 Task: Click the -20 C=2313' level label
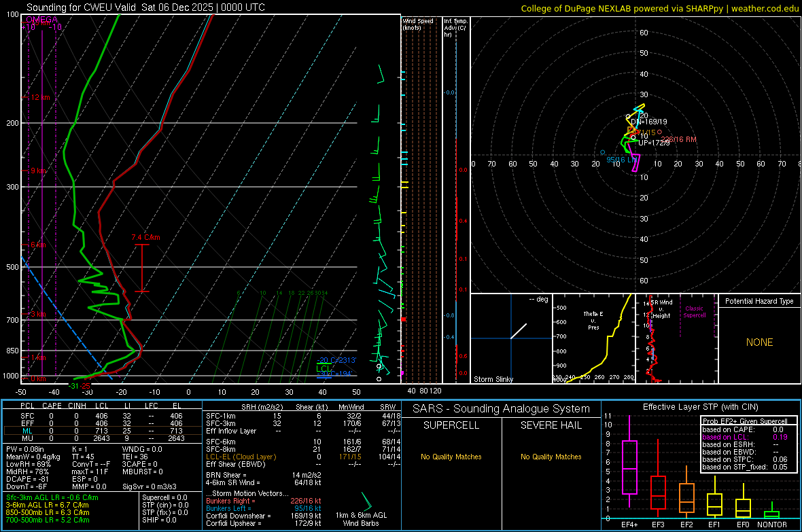pos(336,360)
